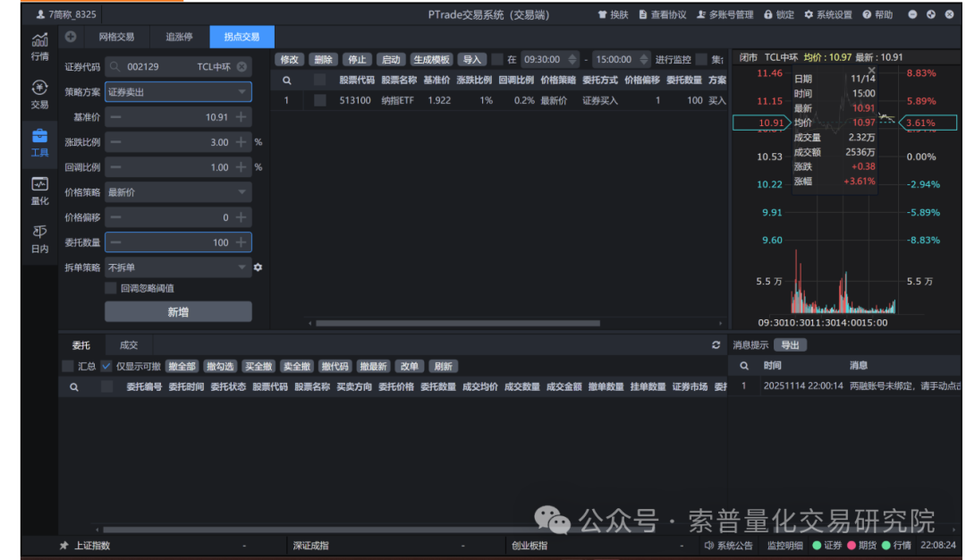The width and height of the screenshot is (966, 560).
Task: Open the 价格策略 price strategy dropdown
Action: [x=243, y=190]
